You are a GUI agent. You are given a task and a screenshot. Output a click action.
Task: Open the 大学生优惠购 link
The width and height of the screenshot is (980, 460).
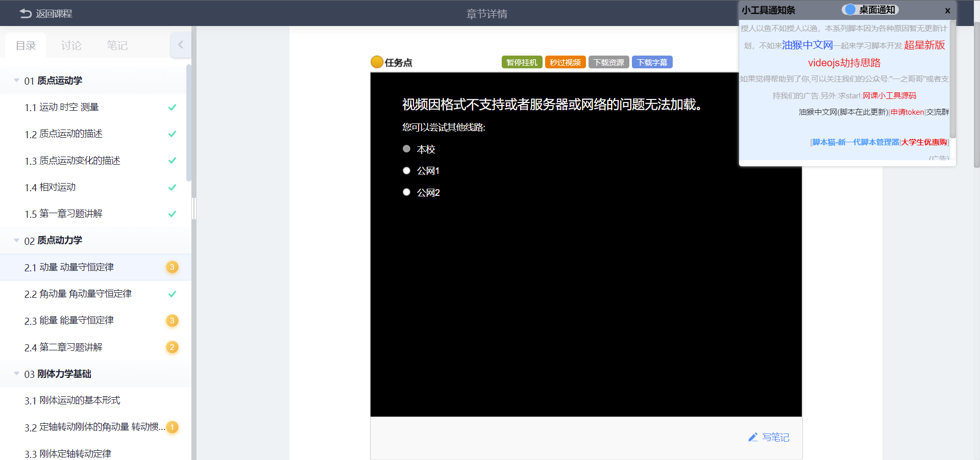tap(924, 142)
